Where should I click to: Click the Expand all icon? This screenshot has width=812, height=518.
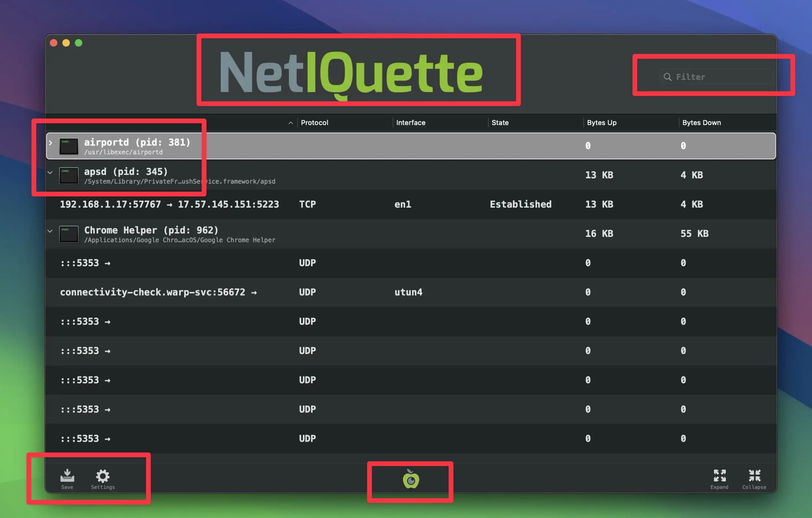coord(719,476)
